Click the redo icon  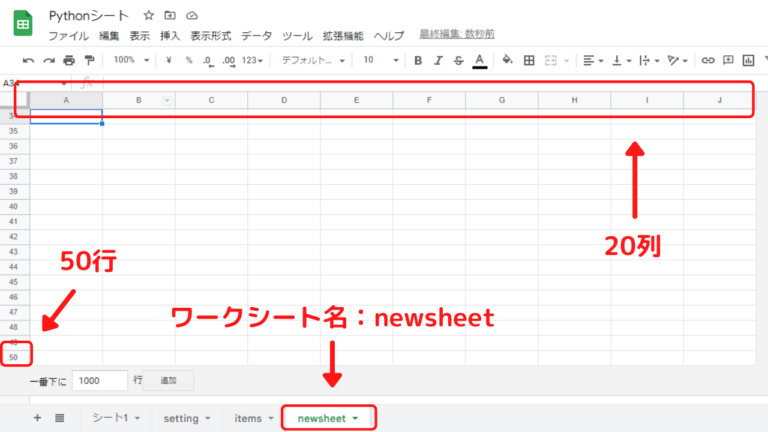coord(48,60)
